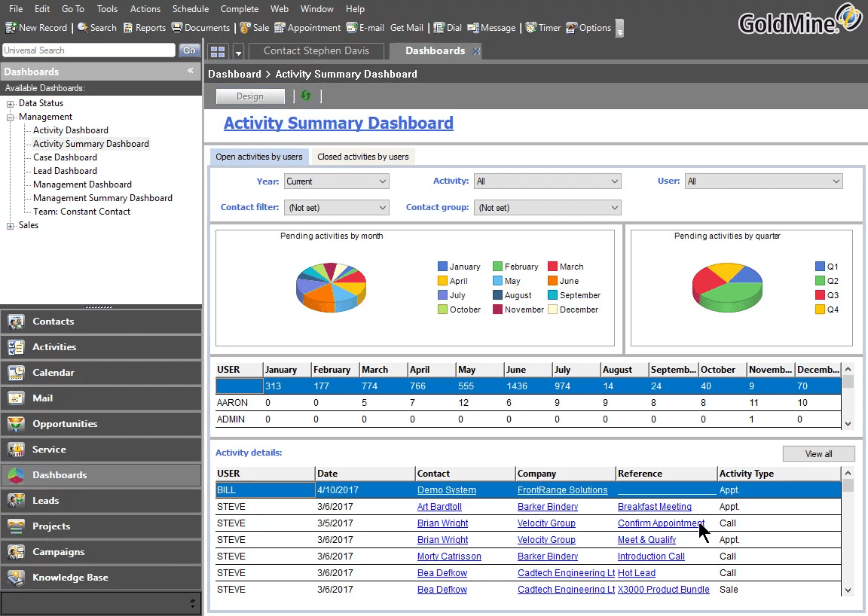Click the January blue legend swatch
Screen dimensions: 868x616
coord(442,267)
